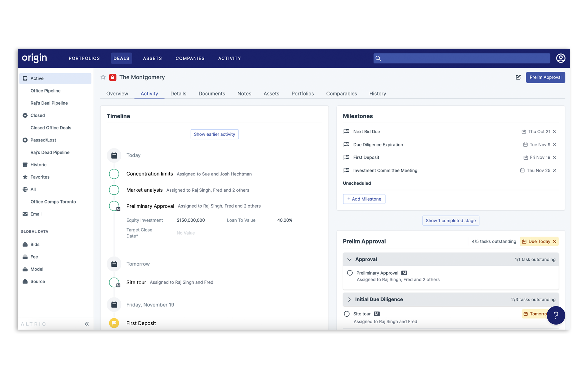Screen dimensions: 588x378
Task: Go to Portfolios in the top navigation
Action: (84, 58)
